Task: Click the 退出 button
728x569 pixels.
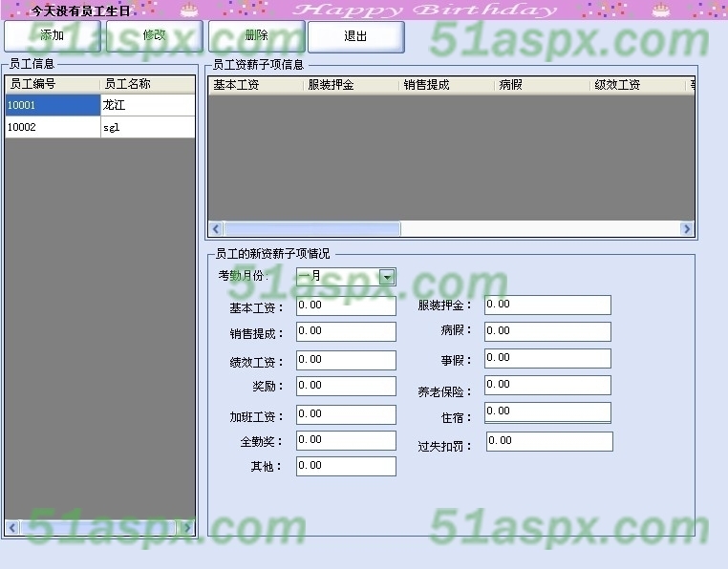Action: (x=356, y=36)
